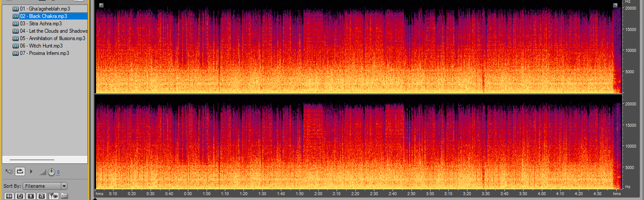Click timeline ruler at 2:30 mark
Screen dimensions: 644x200
[x=374, y=193]
